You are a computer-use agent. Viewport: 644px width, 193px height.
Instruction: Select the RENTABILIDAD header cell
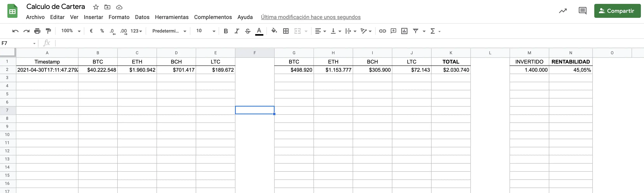571,62
